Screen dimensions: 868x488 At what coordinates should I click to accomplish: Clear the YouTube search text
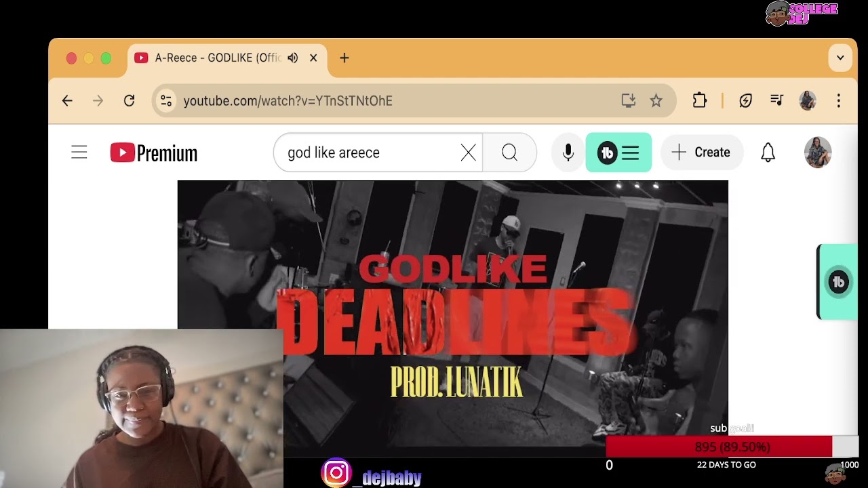469,153
